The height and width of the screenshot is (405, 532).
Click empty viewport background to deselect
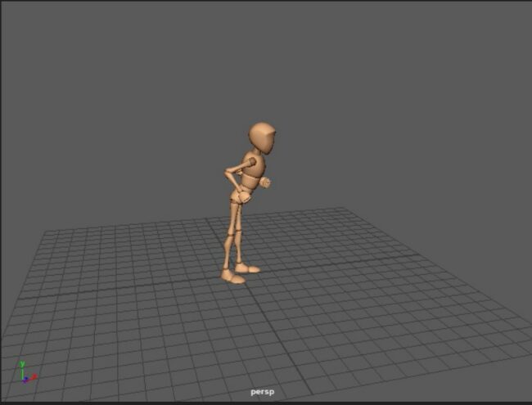(123, 98)
